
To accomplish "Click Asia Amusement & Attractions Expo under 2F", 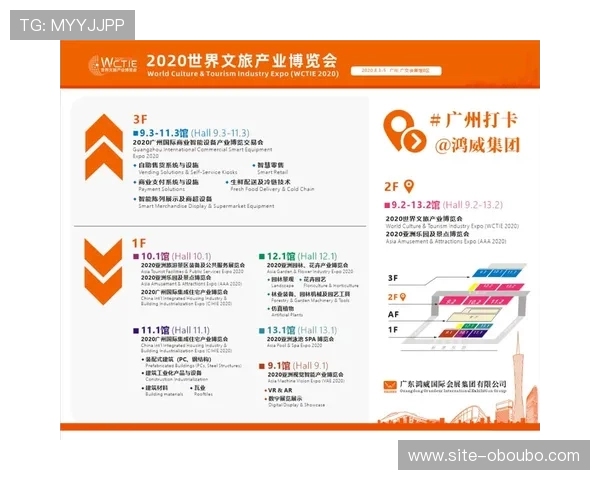I will (x=446, y=242).
